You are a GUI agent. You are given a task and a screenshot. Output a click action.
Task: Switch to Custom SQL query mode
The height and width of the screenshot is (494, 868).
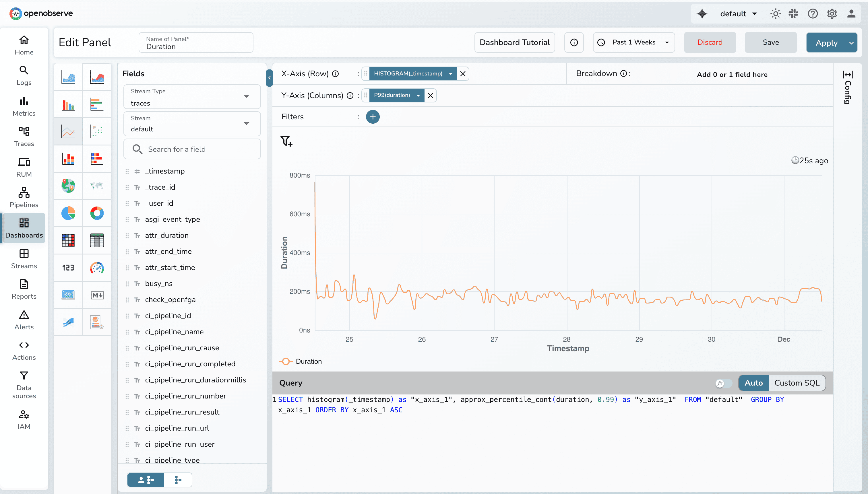pos(797,383)
